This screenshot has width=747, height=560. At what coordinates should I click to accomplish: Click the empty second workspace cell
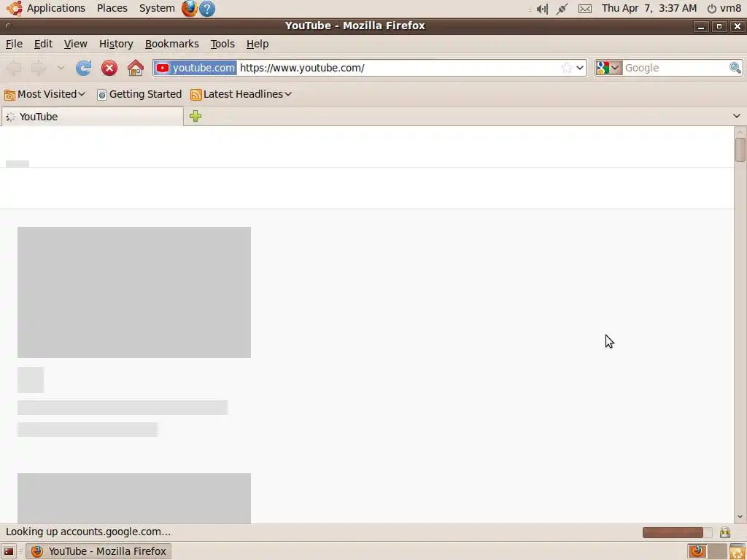click(x=717, y=551)
